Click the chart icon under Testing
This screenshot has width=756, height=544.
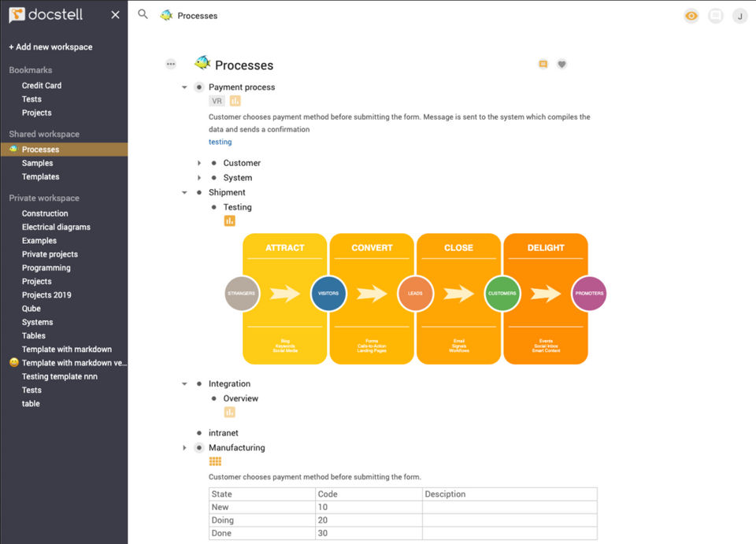(229, 220)
